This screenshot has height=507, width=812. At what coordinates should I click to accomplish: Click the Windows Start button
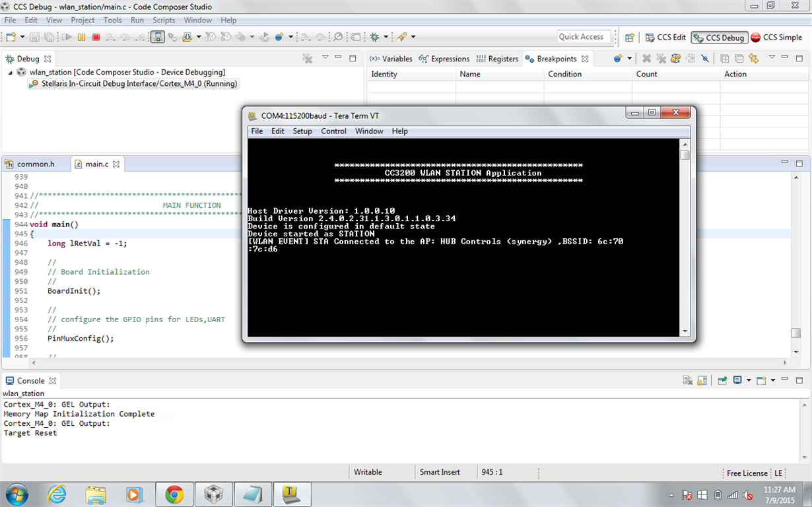(x=17, y=494)
